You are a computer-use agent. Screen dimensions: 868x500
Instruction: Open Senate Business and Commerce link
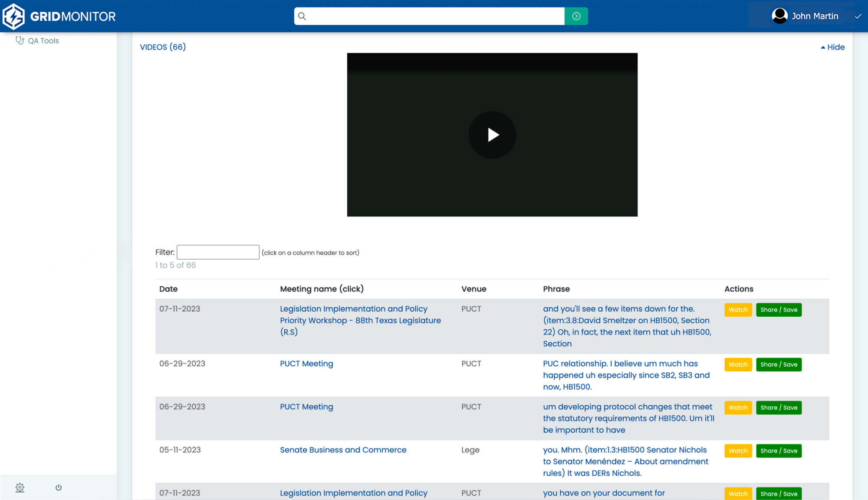point(343,450)
